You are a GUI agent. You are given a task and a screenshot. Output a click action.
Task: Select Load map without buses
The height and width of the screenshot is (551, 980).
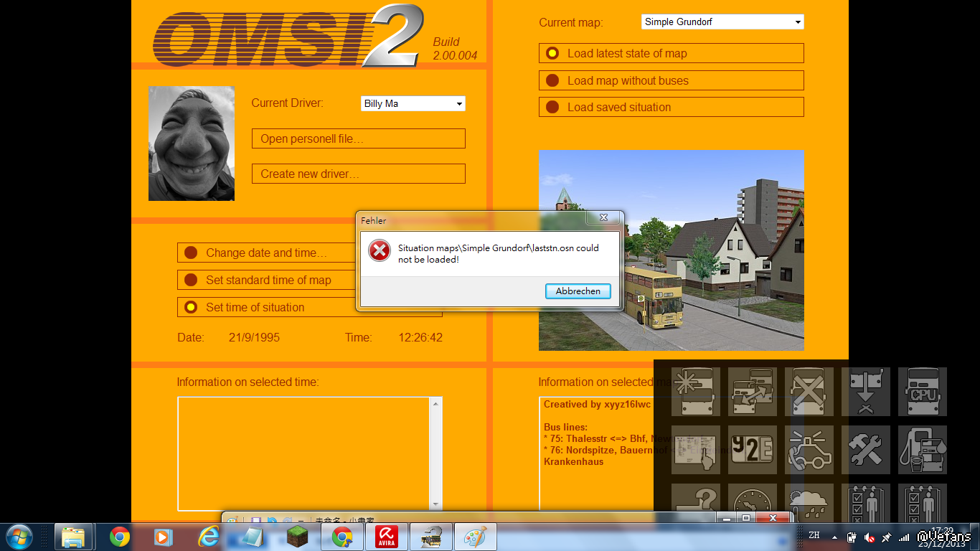[671, 80]
